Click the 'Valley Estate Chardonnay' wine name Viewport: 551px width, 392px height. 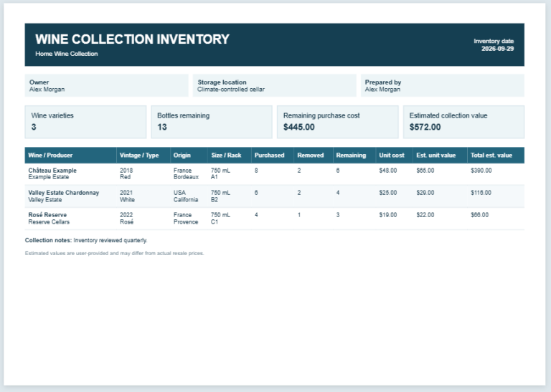64,193
